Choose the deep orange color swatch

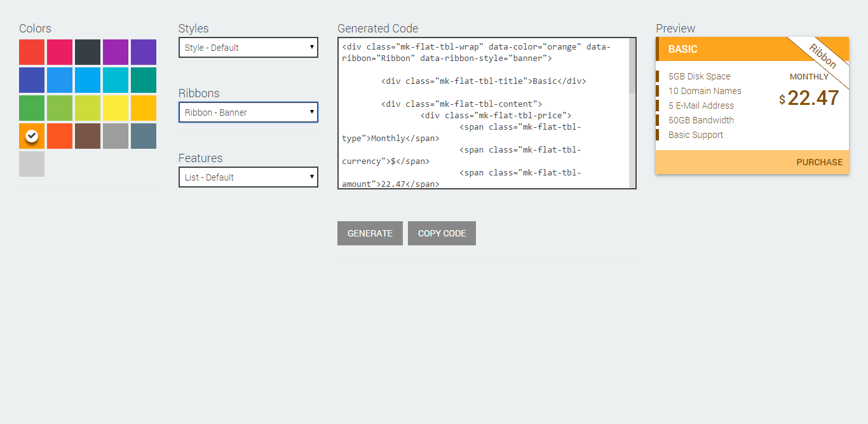pos(60,136)
